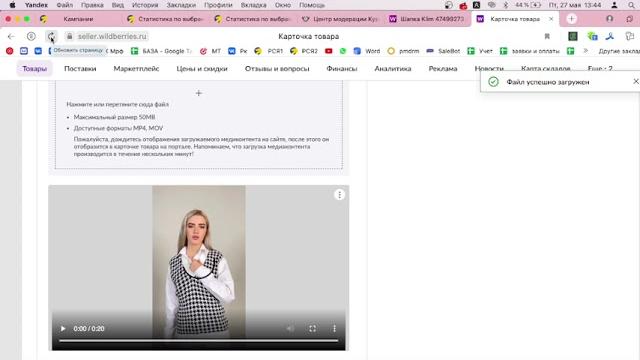The width and height of the screenshot is (640, 360).
Task: Open the three-dot menu on video card
Action: [x=339, y=195]
